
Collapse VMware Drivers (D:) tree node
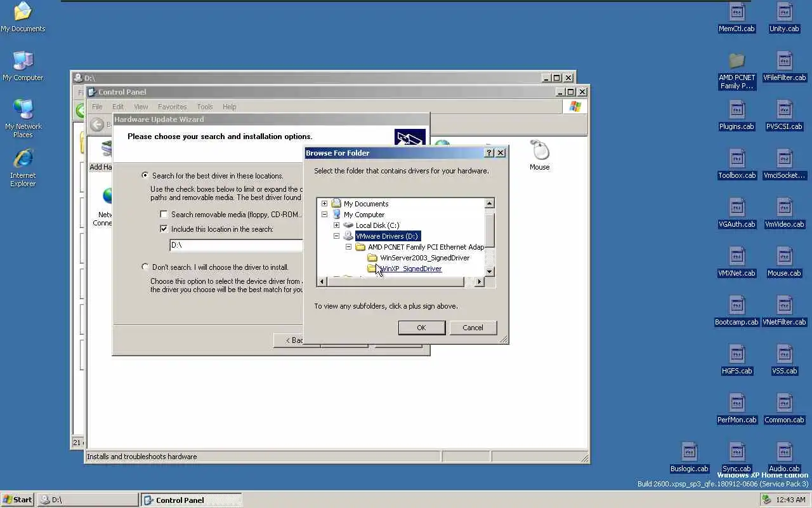point(337,236)
